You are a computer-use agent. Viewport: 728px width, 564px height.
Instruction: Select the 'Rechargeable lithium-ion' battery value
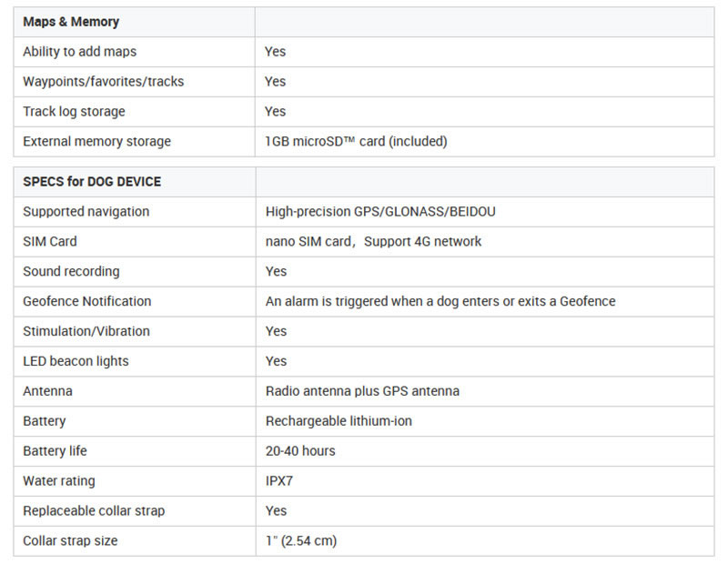[339, 421]
